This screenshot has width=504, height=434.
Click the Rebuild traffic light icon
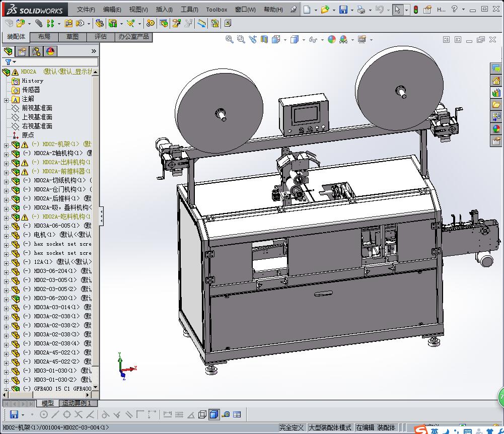pyautogui.click(x=415, y=10)
